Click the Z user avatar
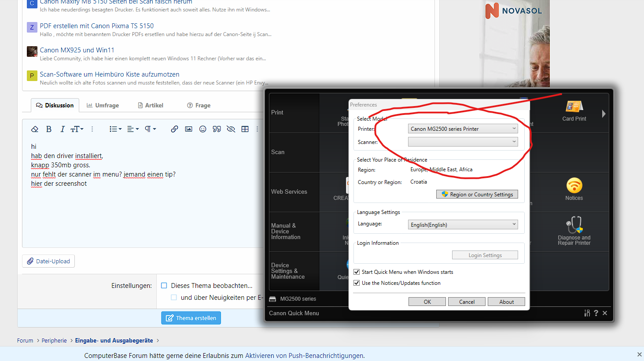This screenshot has height=361, width=644. pos(32,27)
